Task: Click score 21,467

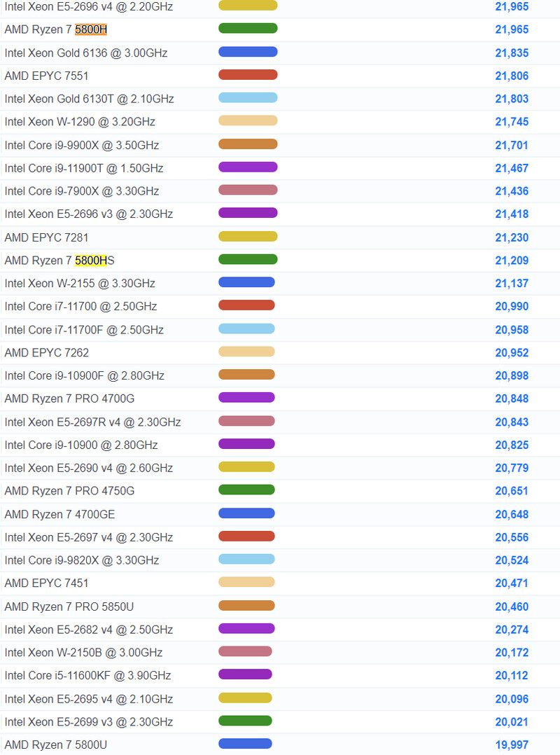Action: (x=512, y=168)
